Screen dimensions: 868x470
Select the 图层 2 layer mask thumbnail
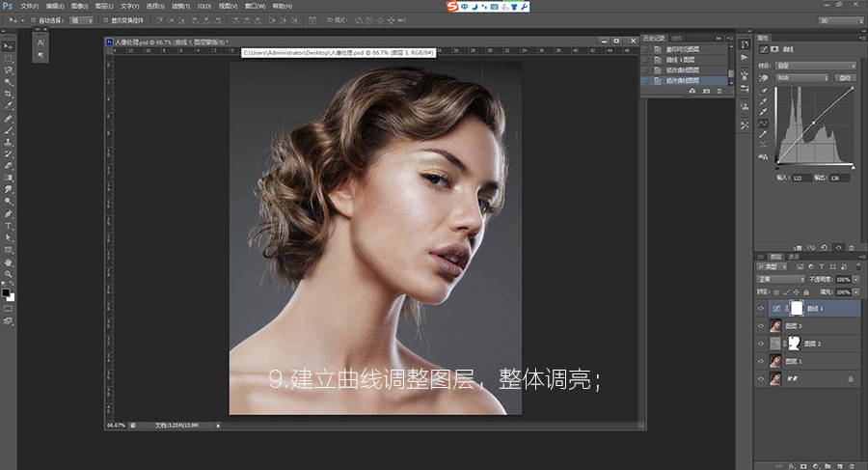[794, 343]
